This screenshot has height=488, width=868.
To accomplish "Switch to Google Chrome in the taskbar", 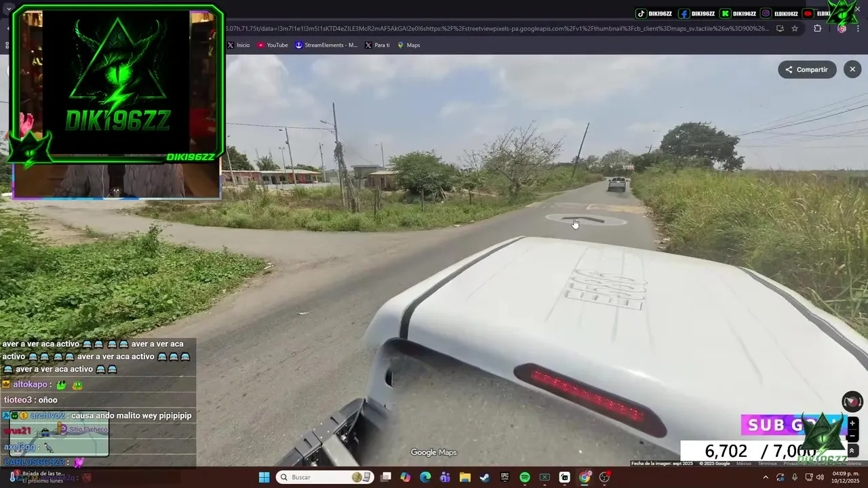I will coord(585,477).
